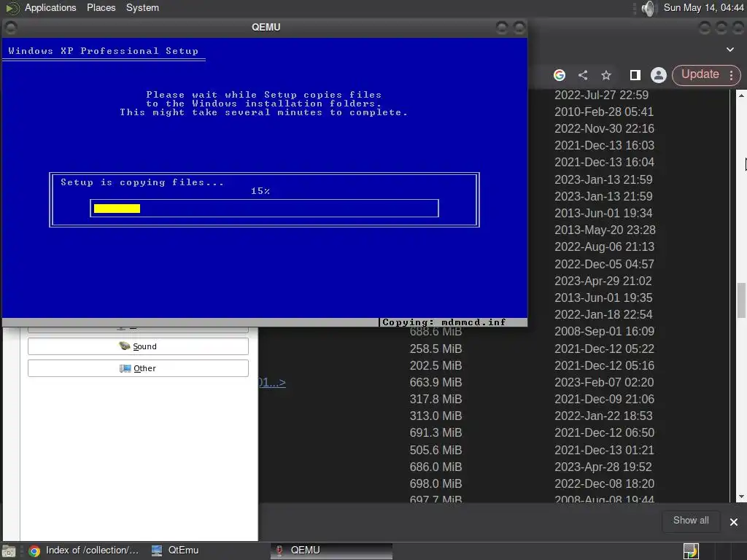Click the 15% progress label

260,191
